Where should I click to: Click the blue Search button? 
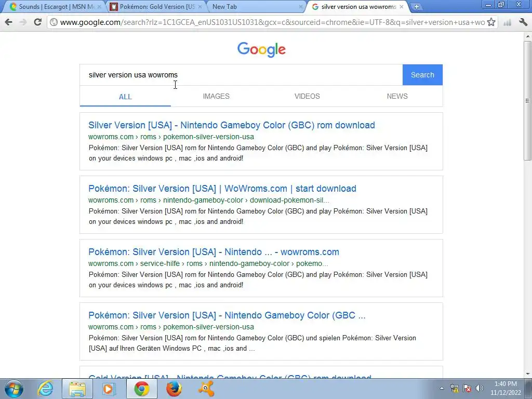click(x=422, y=75)
